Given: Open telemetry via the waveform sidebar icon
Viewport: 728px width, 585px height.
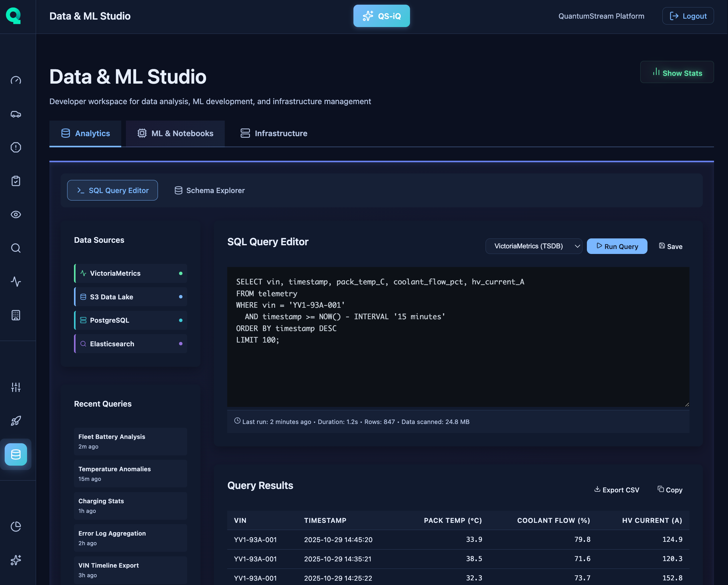Looking at the screenshot, I should point(16,282).
